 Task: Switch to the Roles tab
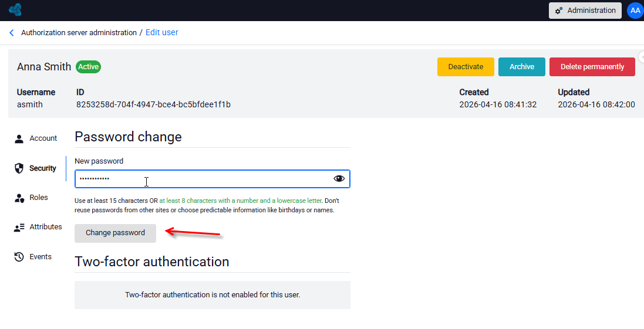tap(39, 197)
